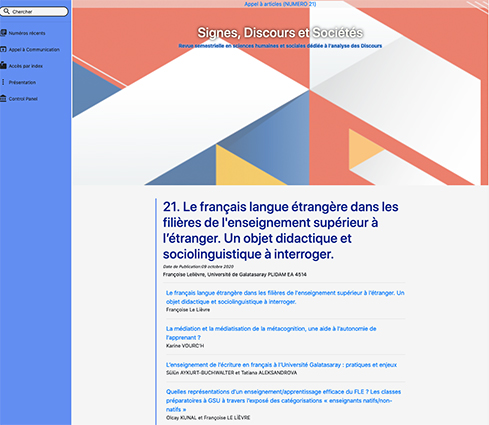Open the Présentation menu item

[22, 82]
